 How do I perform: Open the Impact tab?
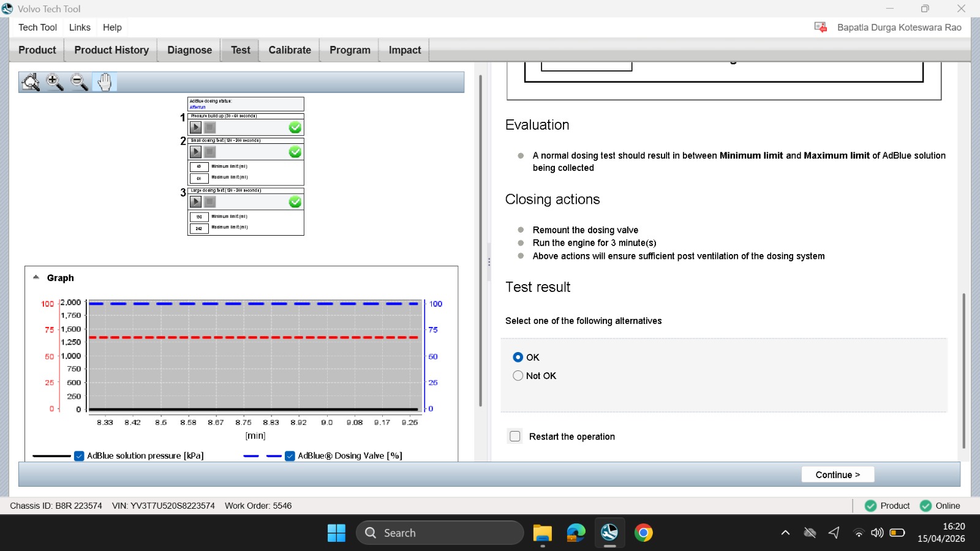pos(405,50)
